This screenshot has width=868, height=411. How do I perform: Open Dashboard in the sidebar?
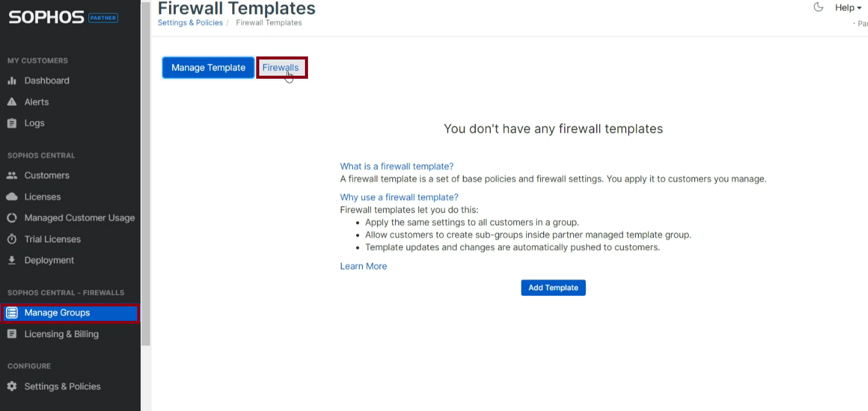(47, 81)
